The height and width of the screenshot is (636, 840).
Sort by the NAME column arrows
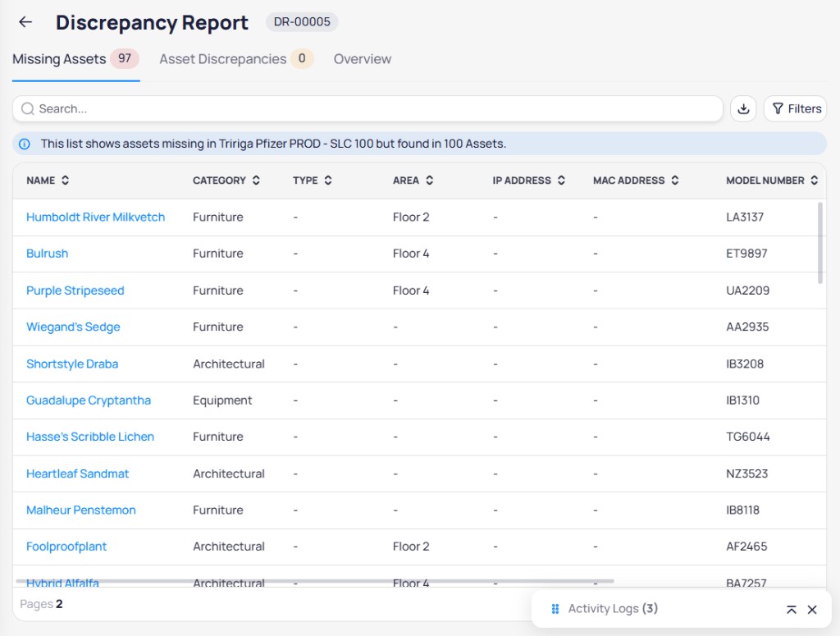click(66, 180)
